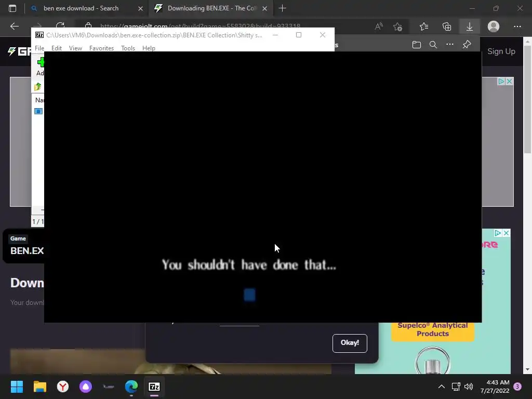
Task: Show hidden system tray icons
Action: point(442,387)
